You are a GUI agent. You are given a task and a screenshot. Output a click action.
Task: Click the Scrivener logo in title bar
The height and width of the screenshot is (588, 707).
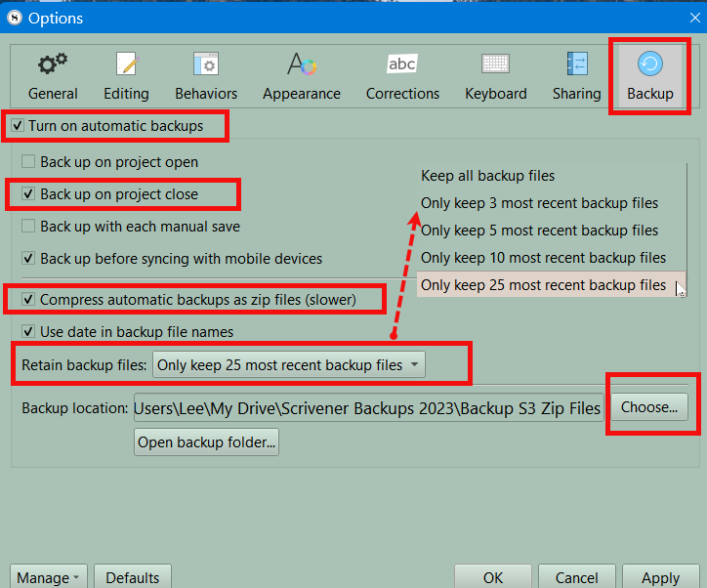[x=14, y=18]
